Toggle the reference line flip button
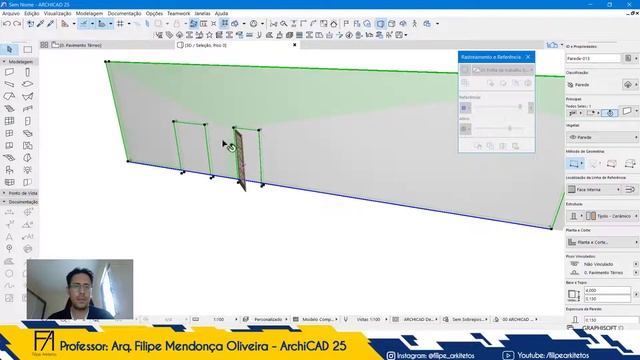640x360 pixels. tap(630, 189)
